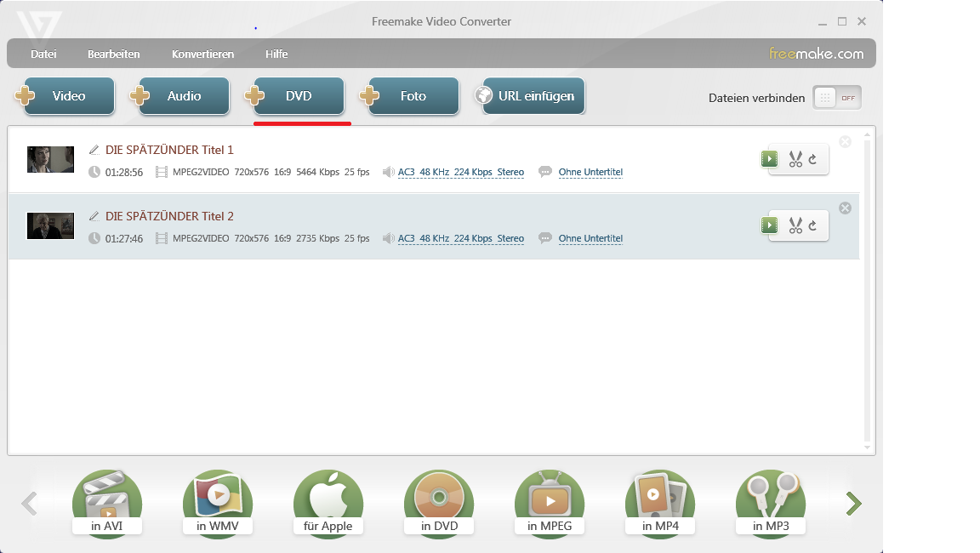Open Ohne Untertitel dropdown for Titel 1

point(590,173)
